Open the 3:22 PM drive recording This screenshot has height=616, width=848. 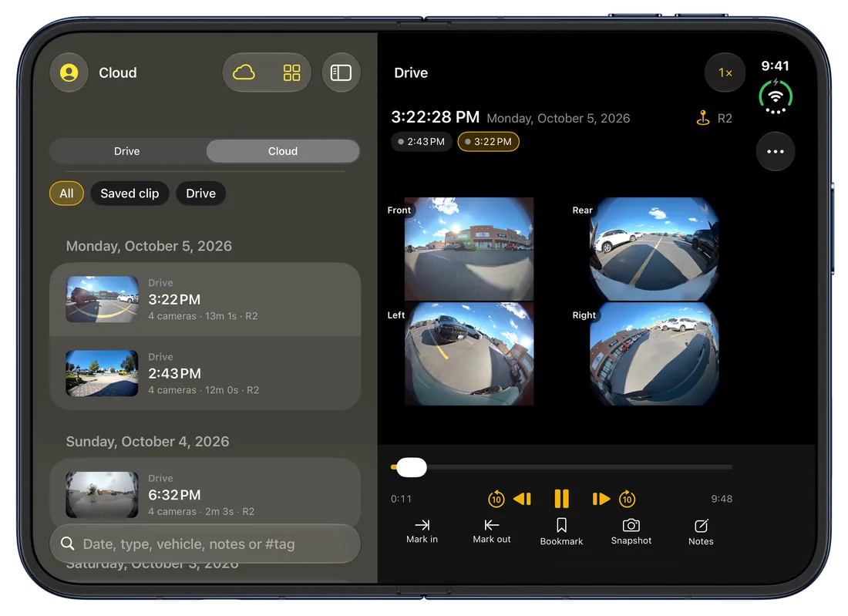(x=205, y=300)
